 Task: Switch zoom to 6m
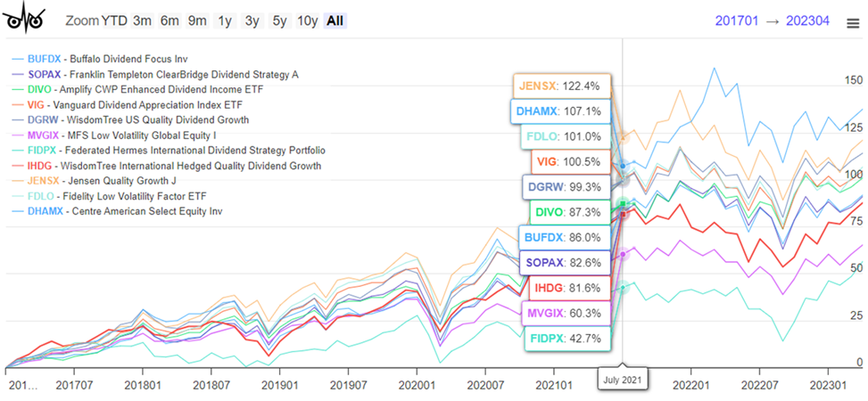(x=169, y=20)
